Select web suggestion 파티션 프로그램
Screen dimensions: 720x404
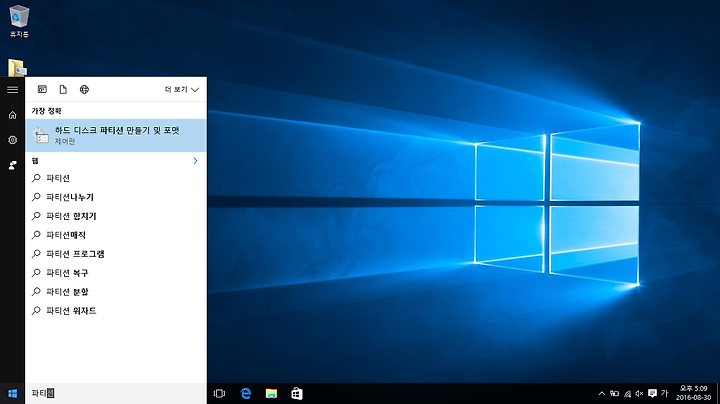point(116,254)
